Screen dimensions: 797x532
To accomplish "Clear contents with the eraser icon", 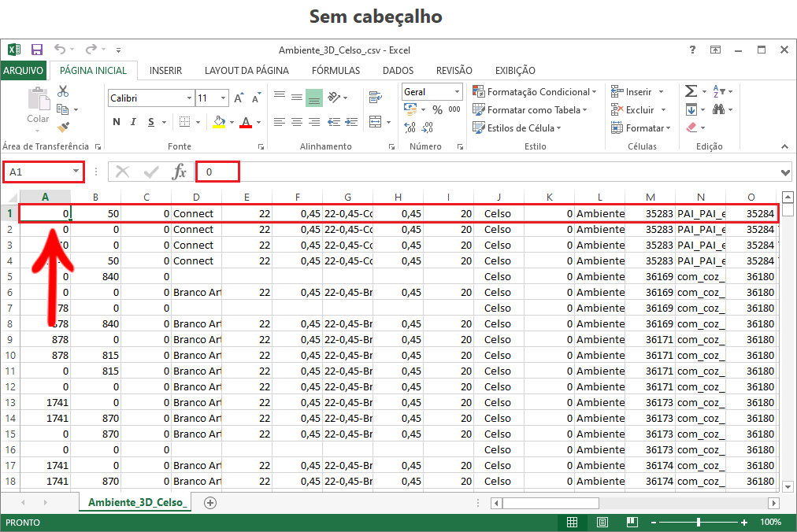I will click(691, 127).
